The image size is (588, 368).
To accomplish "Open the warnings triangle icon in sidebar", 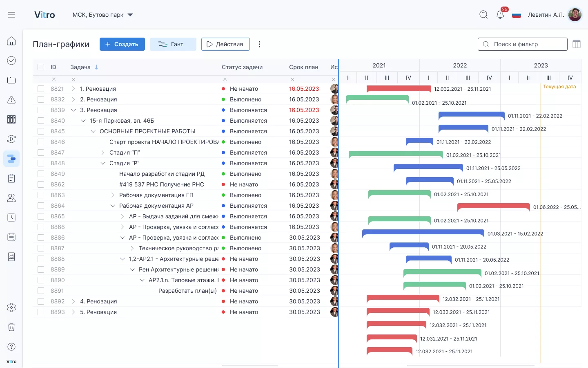I will pos(11,100).
